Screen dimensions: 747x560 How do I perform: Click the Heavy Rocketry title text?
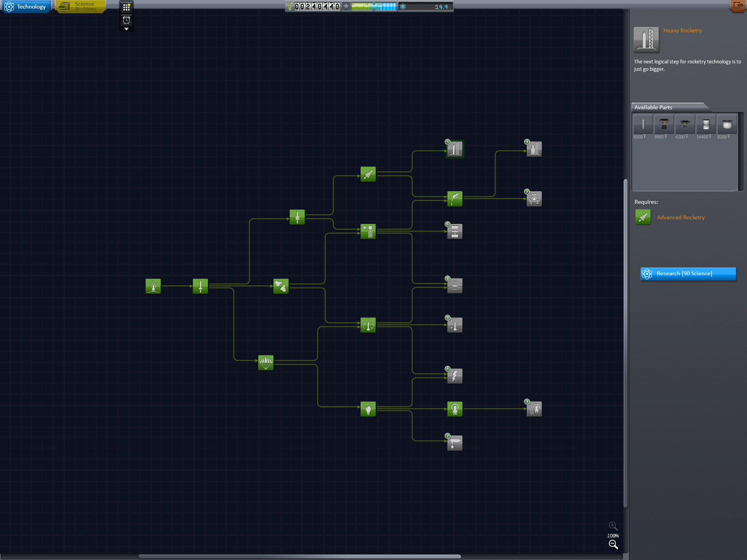click(x=682, y=30)
